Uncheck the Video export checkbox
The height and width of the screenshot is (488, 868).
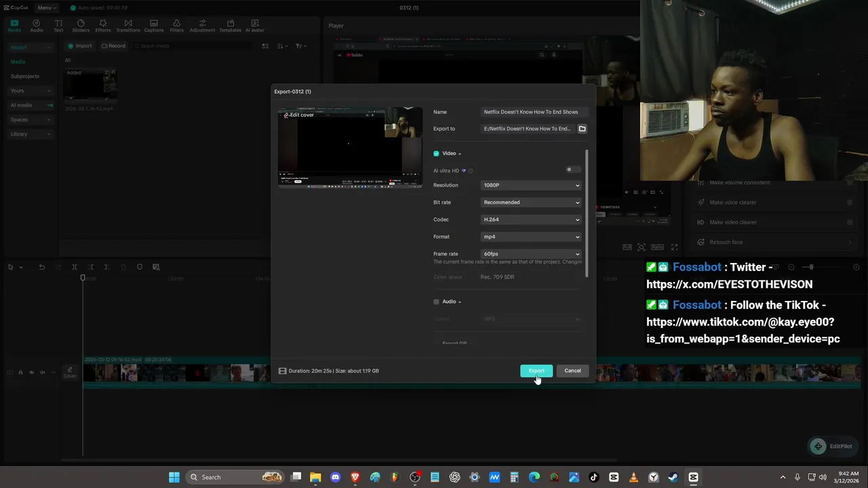[x=436, y=154]
